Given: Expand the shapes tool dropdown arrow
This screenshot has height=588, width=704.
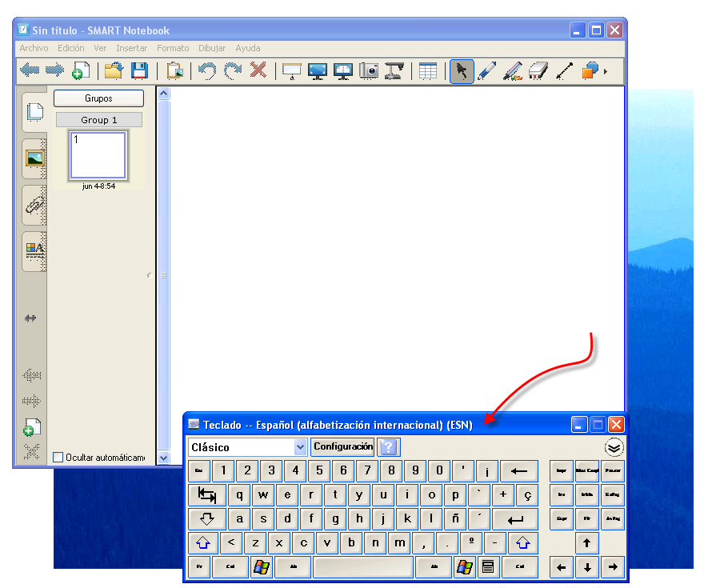Looking at the screenshot, I should click(606, 71).
